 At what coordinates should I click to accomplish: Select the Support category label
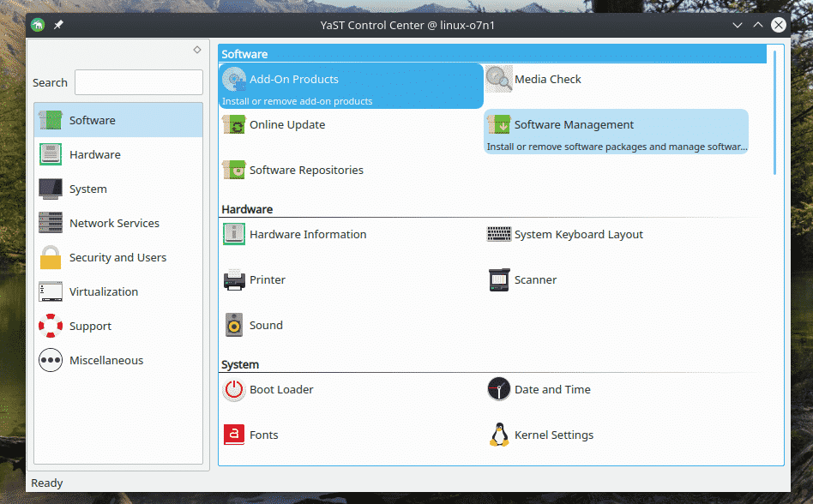90,327
